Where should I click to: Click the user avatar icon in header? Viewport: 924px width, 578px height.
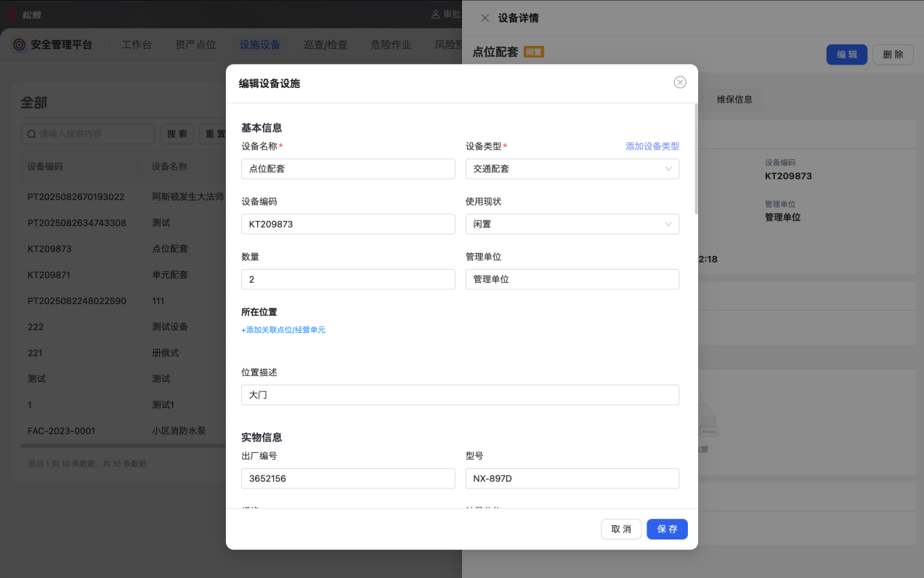pos(436,14)
